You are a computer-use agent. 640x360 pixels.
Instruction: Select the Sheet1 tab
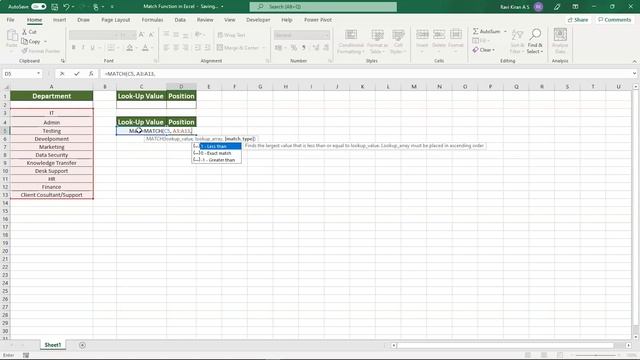(x=53, y=345)
